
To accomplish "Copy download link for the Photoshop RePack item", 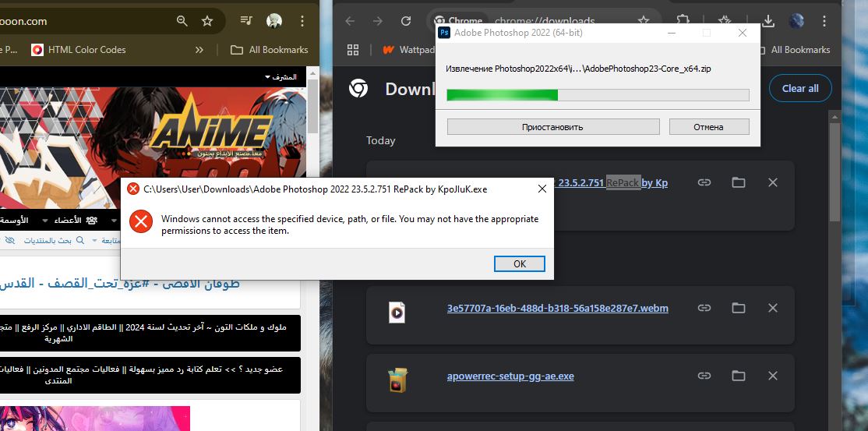I will click(x=704, y=182).
